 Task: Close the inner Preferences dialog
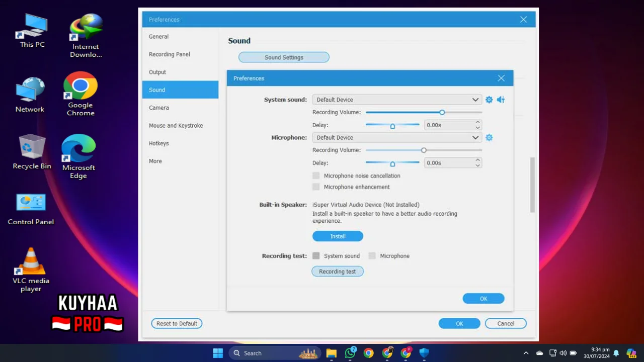[x=501, y=78]
